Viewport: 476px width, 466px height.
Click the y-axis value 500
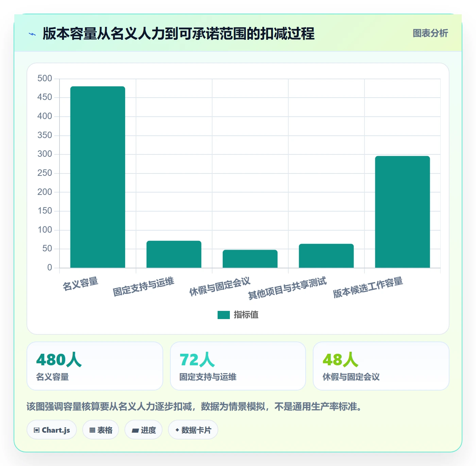point(45,79)
